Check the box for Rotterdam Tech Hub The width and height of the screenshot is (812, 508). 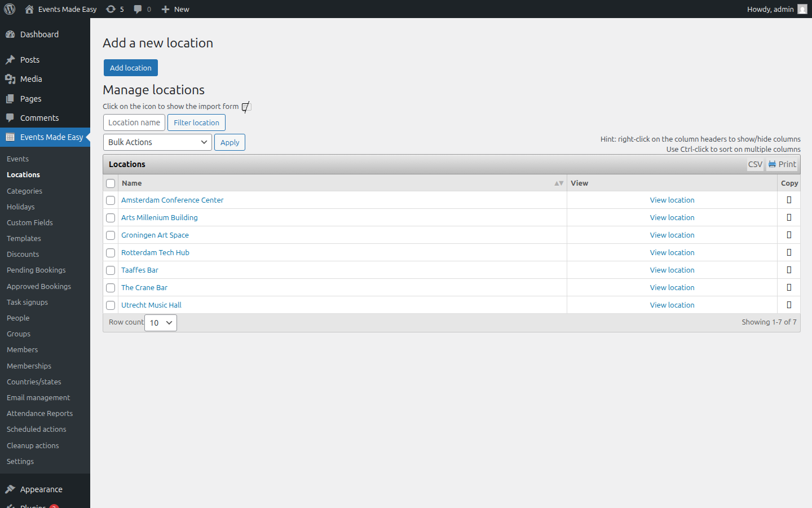110,253
